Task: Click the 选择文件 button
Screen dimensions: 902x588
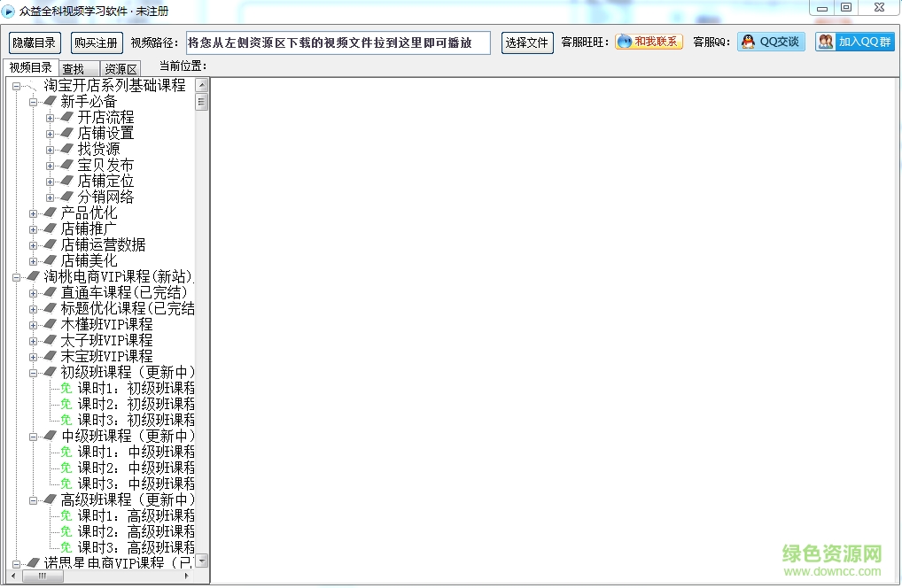Action: (526, 41)
